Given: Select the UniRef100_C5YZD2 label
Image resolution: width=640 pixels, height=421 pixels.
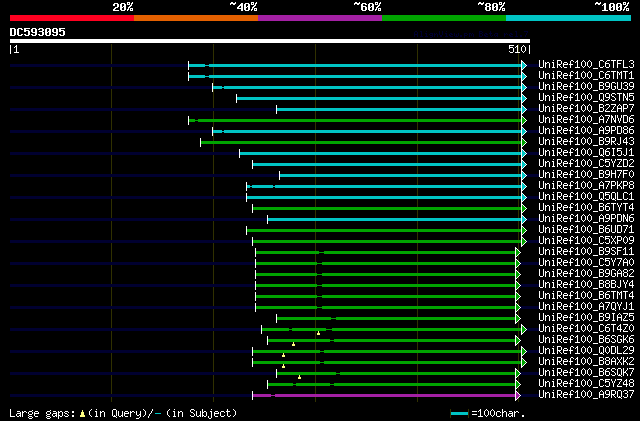Looking at the screenshot, I should point(586,164).
